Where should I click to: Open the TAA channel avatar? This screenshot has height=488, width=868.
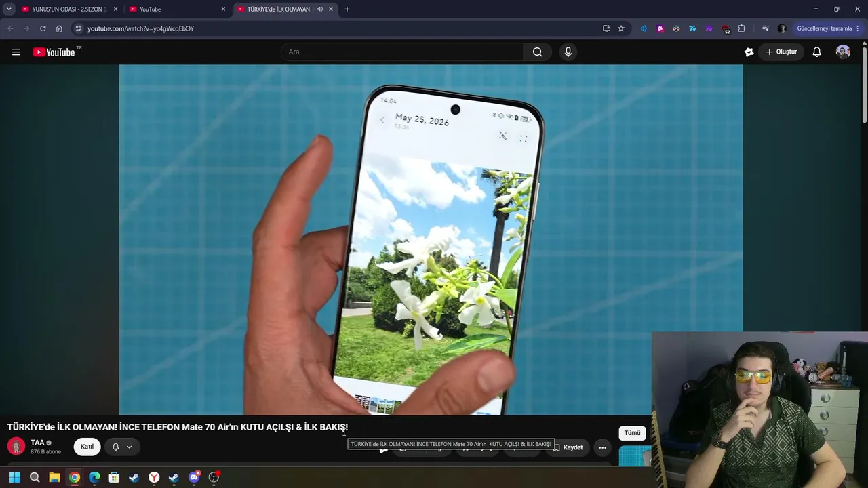coord(16,447)
